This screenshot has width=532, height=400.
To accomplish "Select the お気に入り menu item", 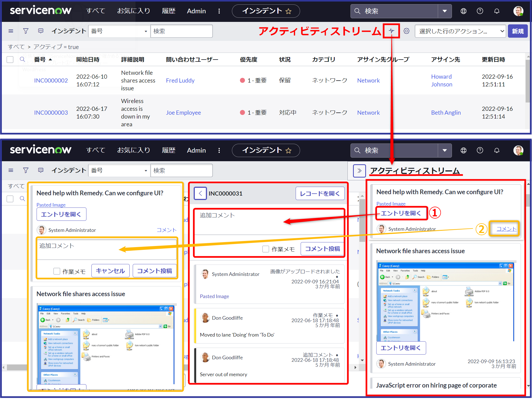I will 134,11.
